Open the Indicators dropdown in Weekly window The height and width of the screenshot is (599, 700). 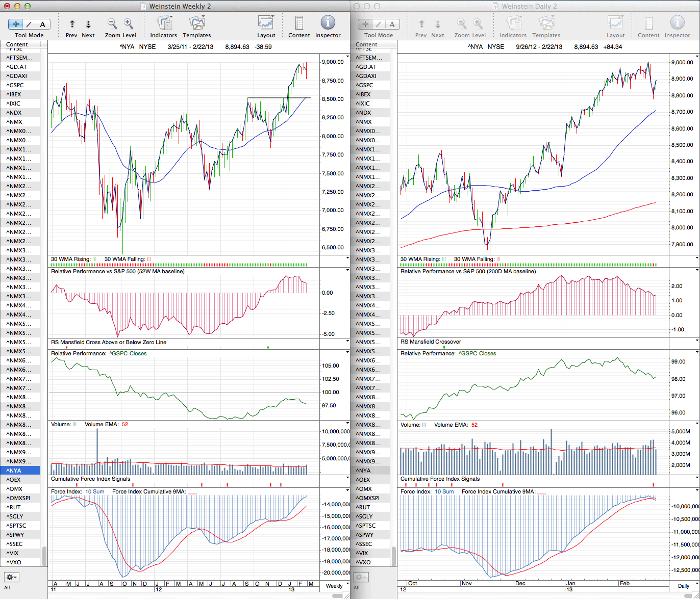tap(163, 23)
